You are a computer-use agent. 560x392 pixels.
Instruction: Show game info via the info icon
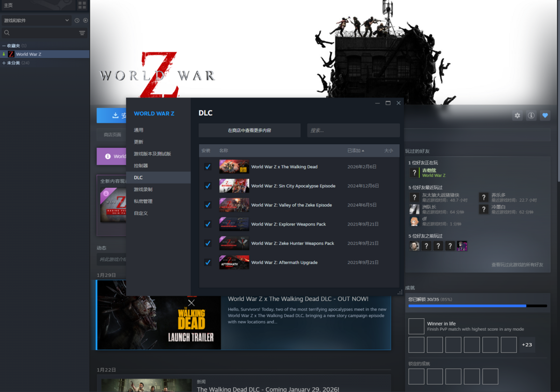tap(531, 116)
